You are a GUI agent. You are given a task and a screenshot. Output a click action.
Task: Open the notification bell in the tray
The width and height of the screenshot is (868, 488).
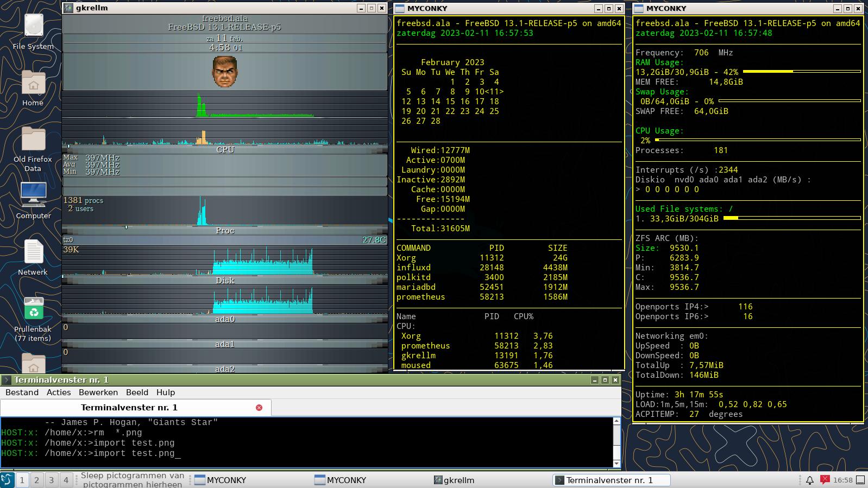coord(810,480)
